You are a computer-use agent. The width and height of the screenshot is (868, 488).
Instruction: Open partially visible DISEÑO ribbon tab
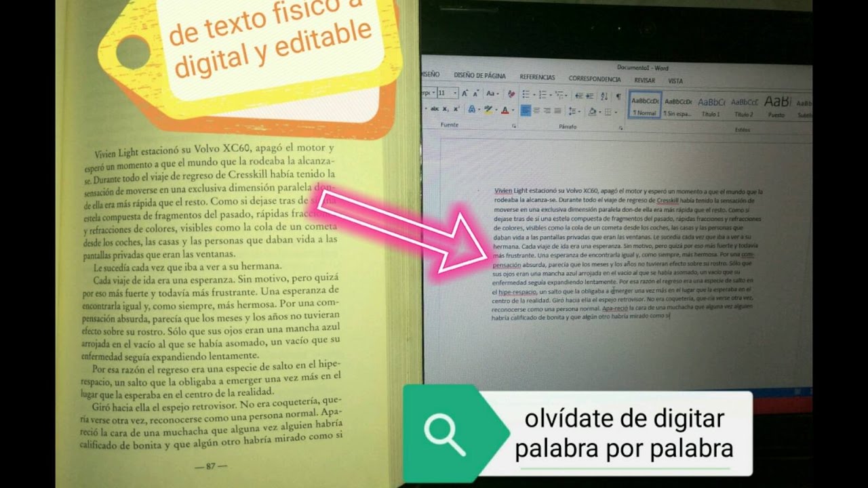(431, 74)
